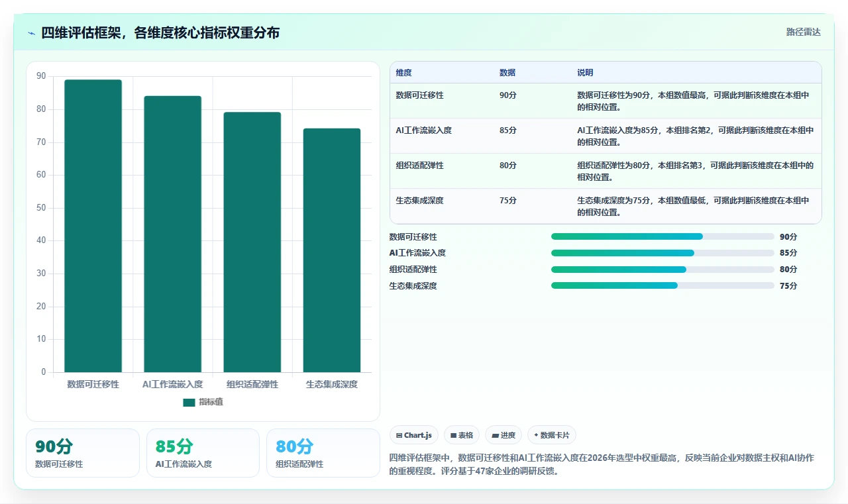Click the 生态集成深度 bar in chart

(332, 250)
